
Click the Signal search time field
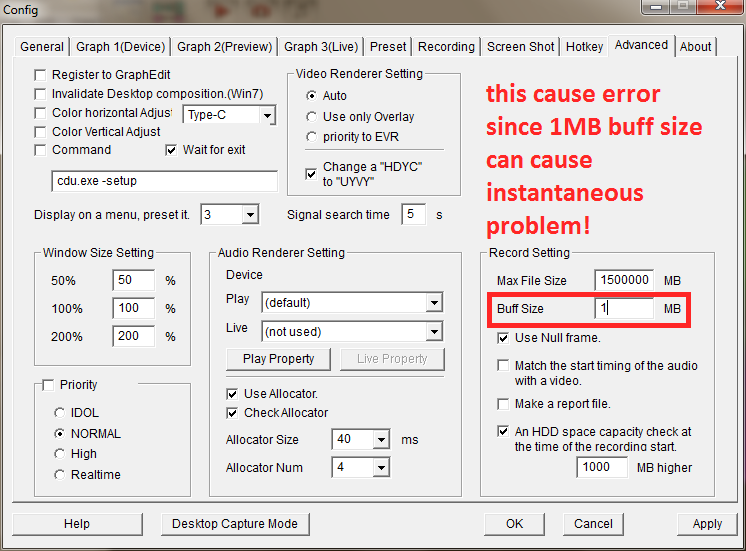click(413, 215)
